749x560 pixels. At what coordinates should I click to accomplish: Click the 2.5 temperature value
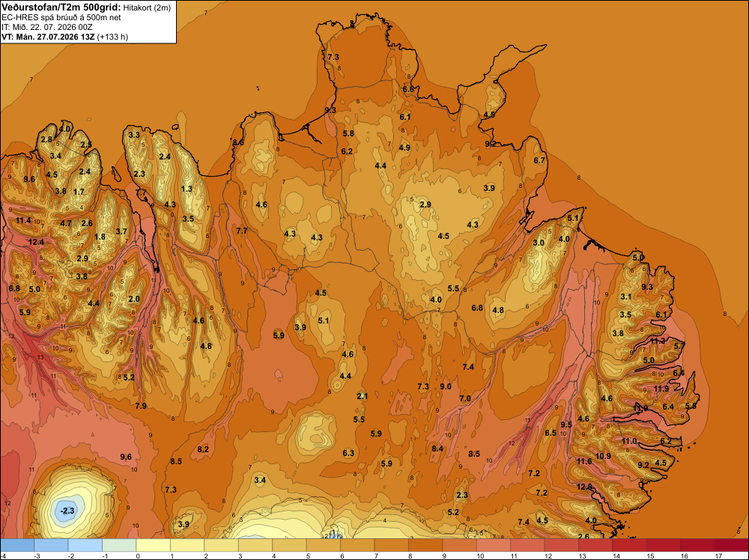[86, 144]
